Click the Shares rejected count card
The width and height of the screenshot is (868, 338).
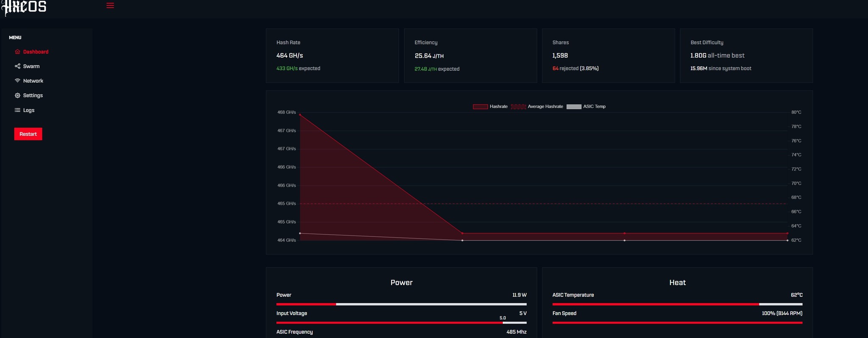(608, 55)
